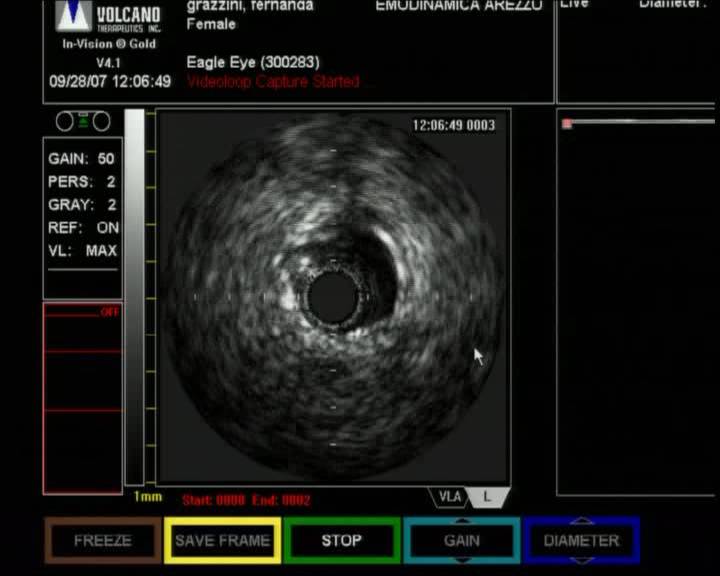Increase diameter with the DIAMETER up arrow
Viewport: 720px width, 576px height.
(x=581, y=522)
